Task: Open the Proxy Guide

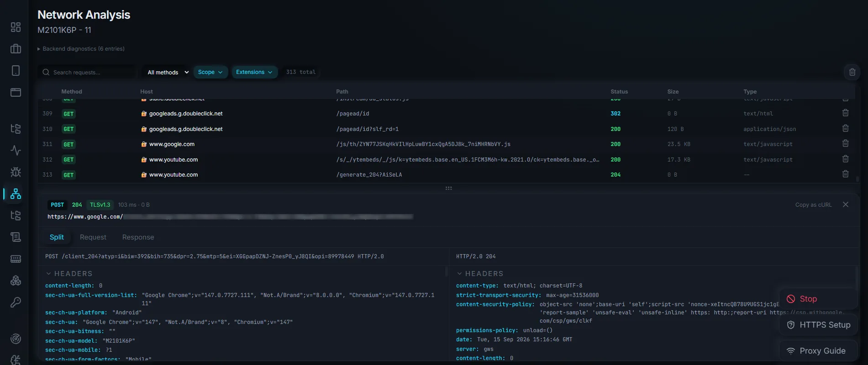Action: 818,351
